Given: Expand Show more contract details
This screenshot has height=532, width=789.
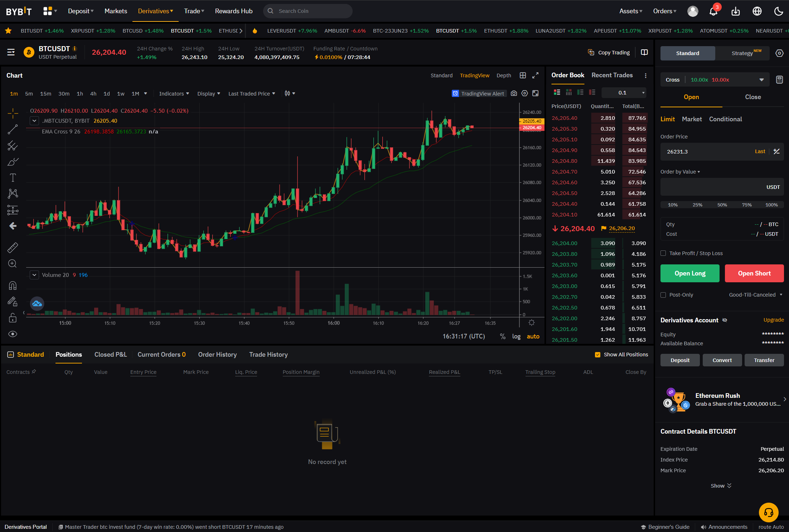Looking at the screenshot, I should point(721,486).
